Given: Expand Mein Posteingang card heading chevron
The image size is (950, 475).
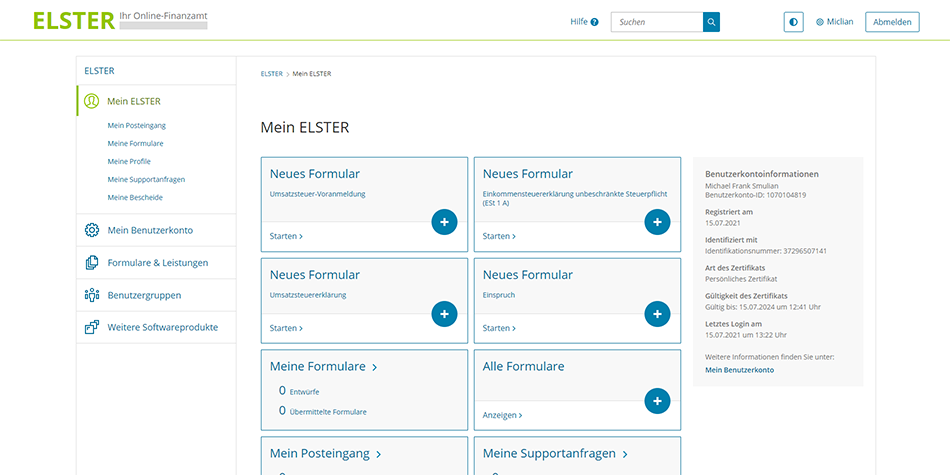Looking at the screenshot, I should [x=379, y=454].
